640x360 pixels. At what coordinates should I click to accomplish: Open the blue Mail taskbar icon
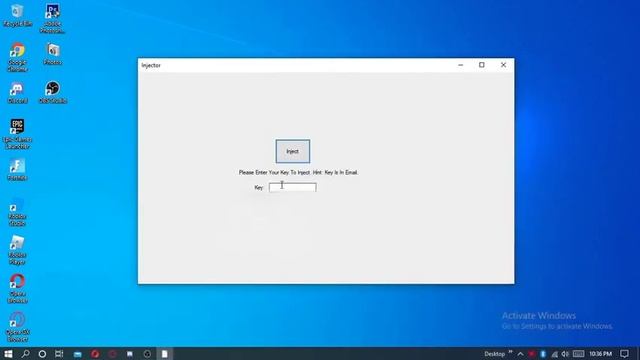tap(78, 354)
